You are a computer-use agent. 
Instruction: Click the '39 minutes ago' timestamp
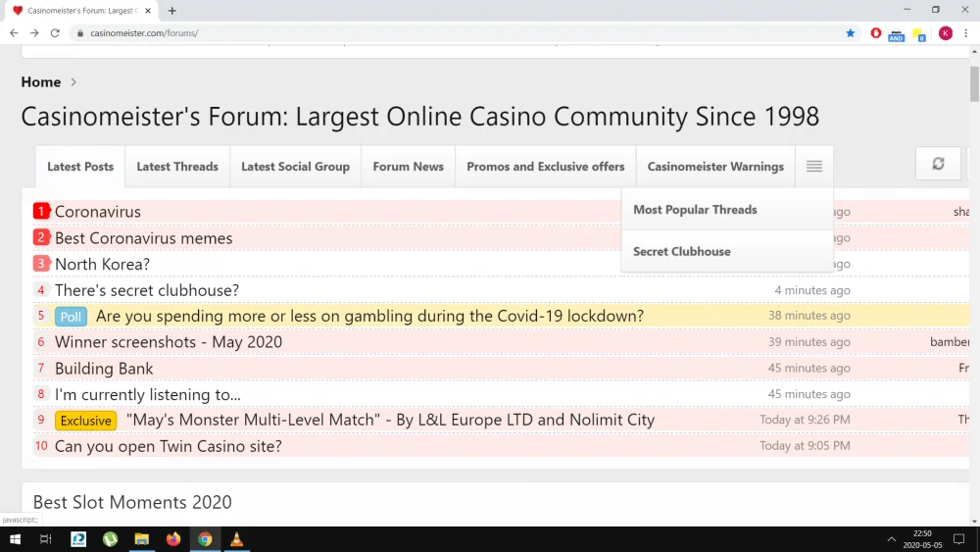point(808,341)
